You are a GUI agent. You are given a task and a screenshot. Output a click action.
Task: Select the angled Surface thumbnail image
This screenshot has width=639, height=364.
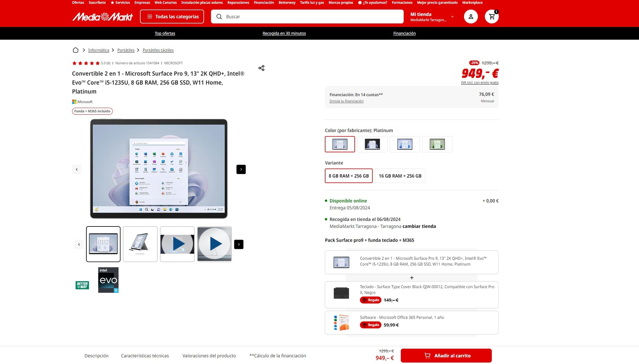click(140, 244)
